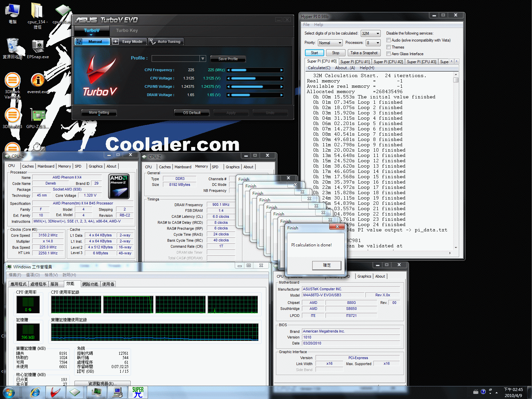Increase CPU/NB Voltage with right arrow
This screenshot has width=532, height=399.
pyautogui.click(x=282, y=87)
